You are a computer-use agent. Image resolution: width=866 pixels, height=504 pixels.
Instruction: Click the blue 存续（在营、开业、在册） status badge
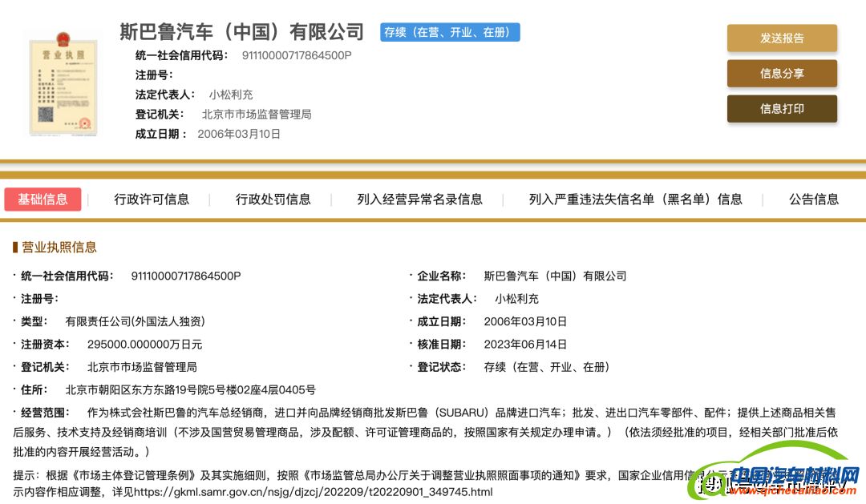pos(450,33)
